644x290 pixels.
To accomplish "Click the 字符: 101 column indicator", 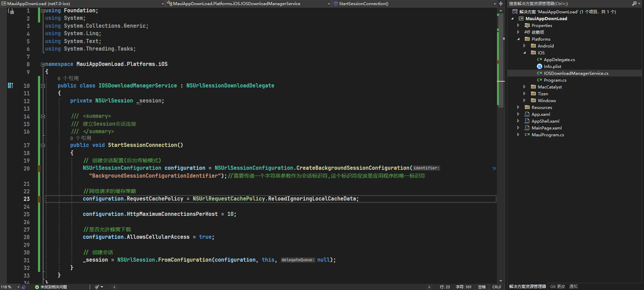I will (x=463, y=287).
